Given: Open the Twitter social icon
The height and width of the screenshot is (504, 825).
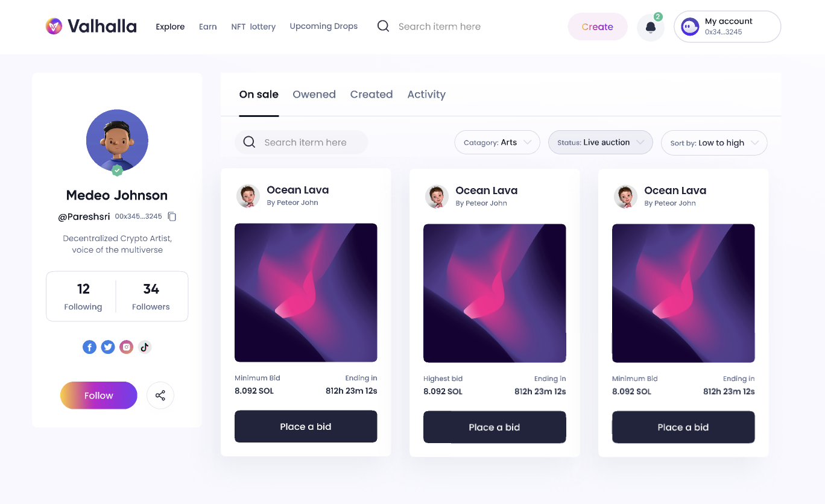Looking at the screenshot, I should tap(108, 347).
